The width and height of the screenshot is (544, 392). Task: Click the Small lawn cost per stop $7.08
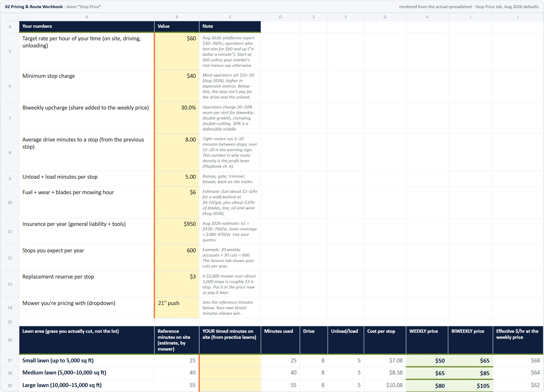(385, 361)
